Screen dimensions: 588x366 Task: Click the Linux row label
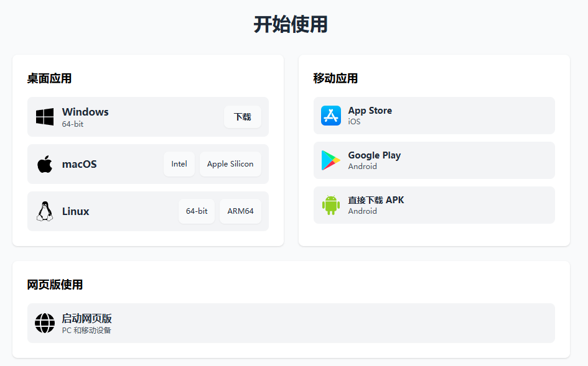pos(76,212)
